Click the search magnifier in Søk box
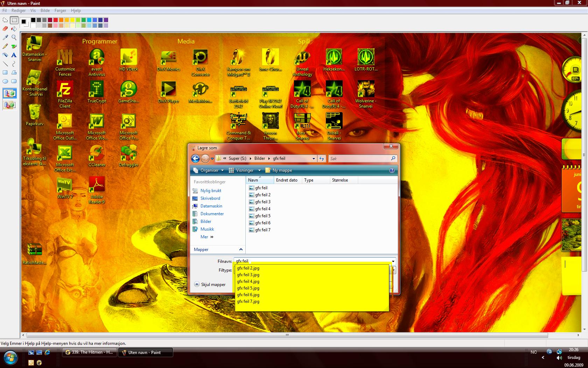This screenshot has height=368, width=588. tap(393, 158)
